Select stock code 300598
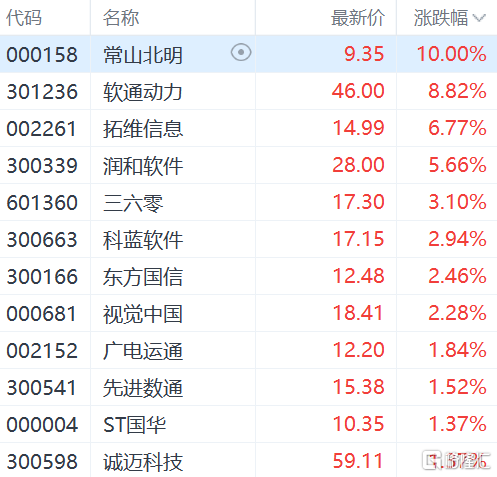This screenshot has width=497, height=477. [x=42, y=462]
